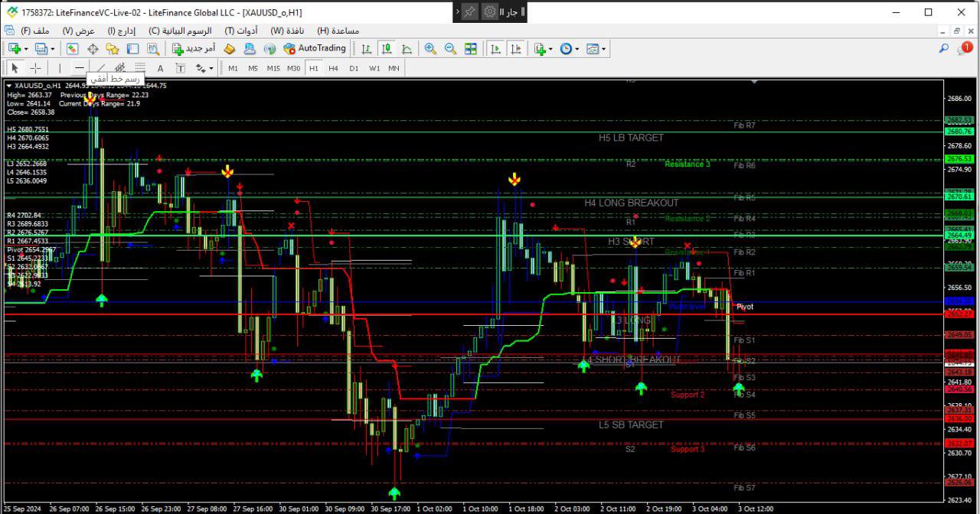Open the search magnifier in top right
The width and height of the screenshot is (980, 514).
point(944,49)
